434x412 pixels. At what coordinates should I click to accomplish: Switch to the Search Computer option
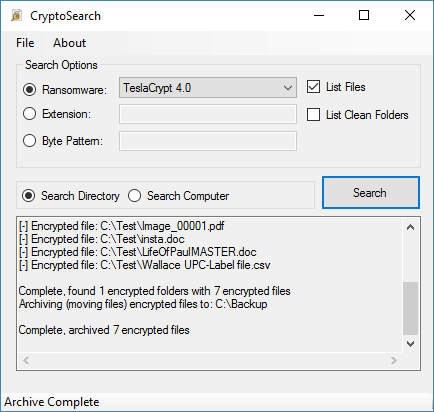[135, 196]
